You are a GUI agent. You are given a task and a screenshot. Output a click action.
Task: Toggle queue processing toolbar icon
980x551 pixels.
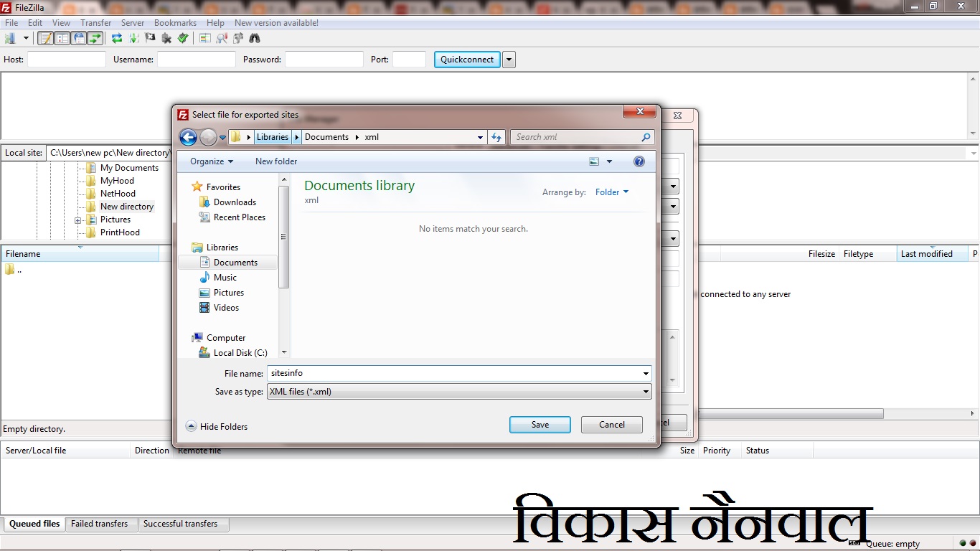coord(133,38)
